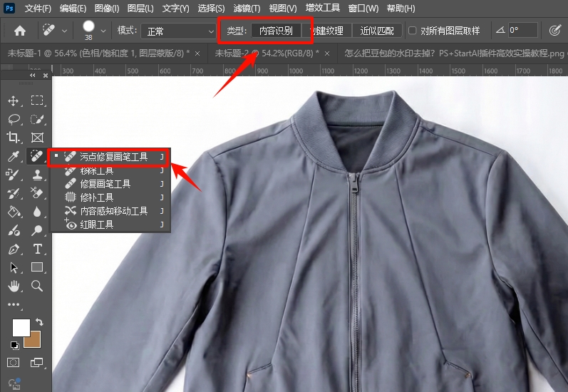Select the Rectangle shape tool

click(37, 267)
